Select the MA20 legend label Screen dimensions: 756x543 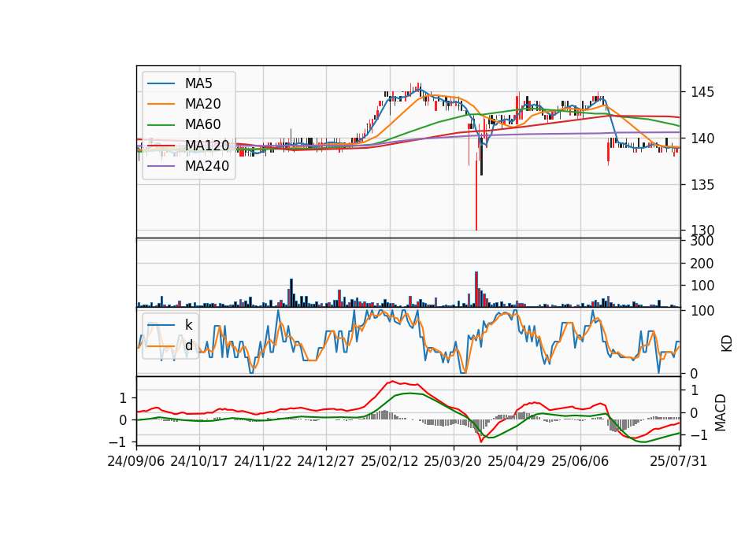point(203,104)
